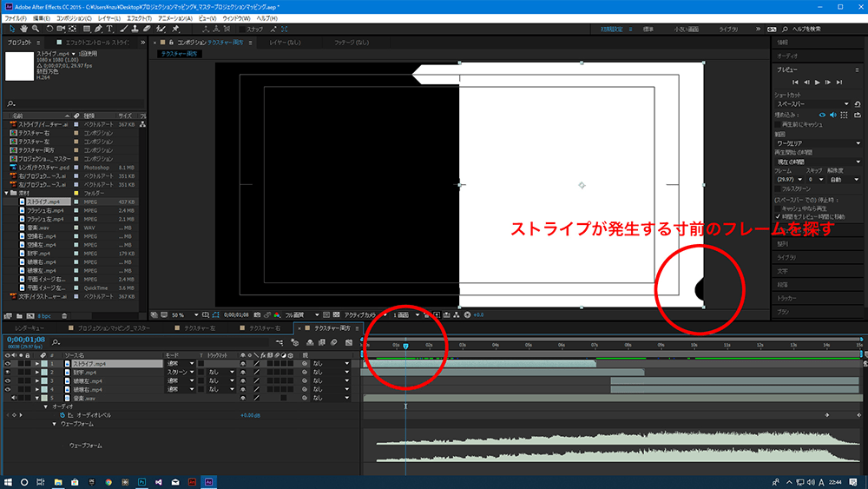Open the ワークエリア range dropdown
This screenshot has width=868, height=489.
(816, 142)
